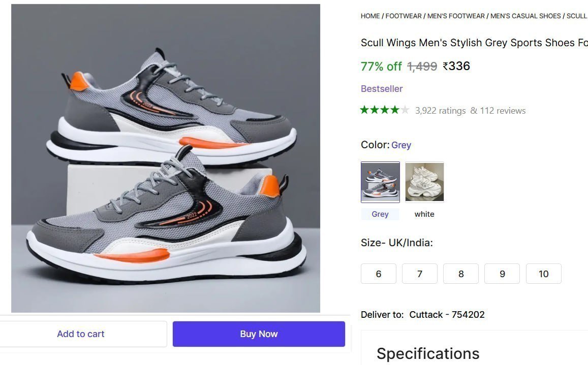Viewport: 588px width, 365px height.
Task: Change the Cuttack delivery pincode
Action: (446, 314)
